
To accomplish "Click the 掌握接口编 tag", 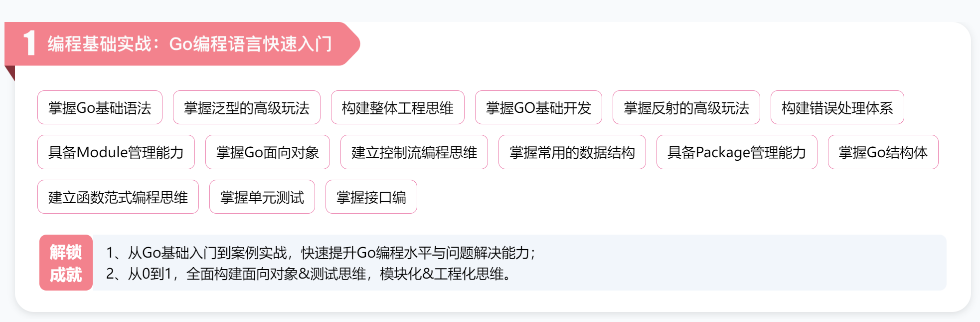I will click(x=371, y=197).
